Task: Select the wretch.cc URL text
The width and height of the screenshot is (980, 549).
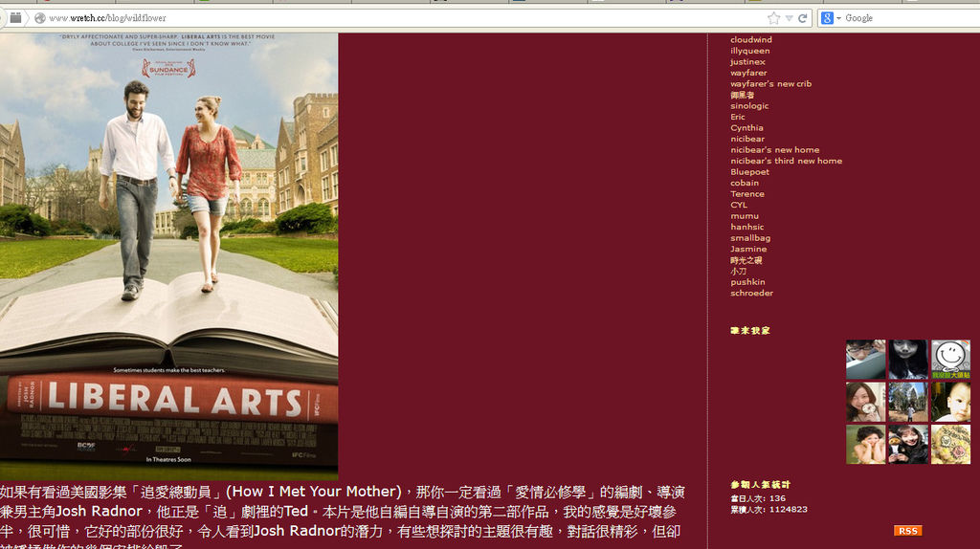Action: click(107, 18)
